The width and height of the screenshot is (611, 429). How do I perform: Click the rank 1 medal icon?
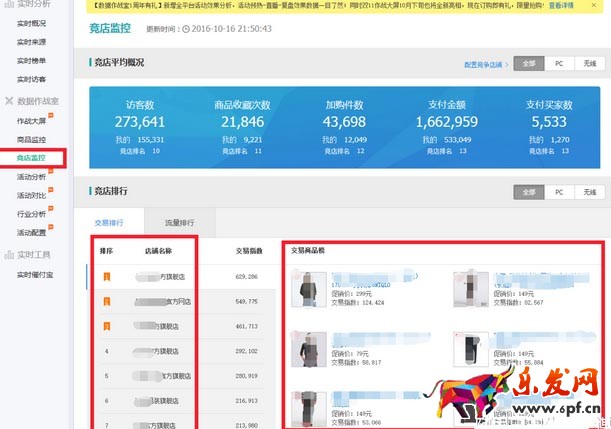coord(107,277)
